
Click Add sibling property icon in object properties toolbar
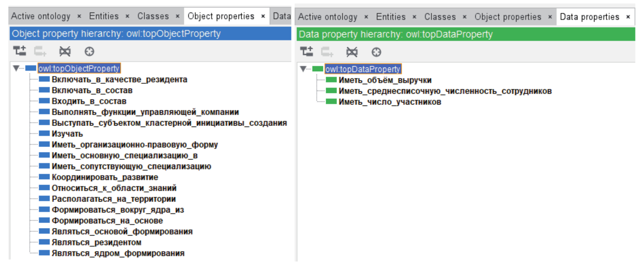(x=40, y=51)
